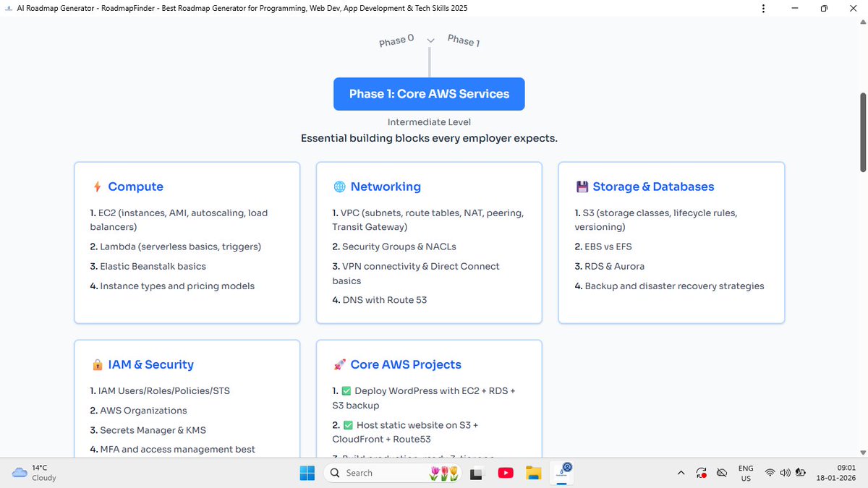Screen dimensions: 868x488
Task: Click 'MFA and access management best' item
Action: click(x=173, y=449)
